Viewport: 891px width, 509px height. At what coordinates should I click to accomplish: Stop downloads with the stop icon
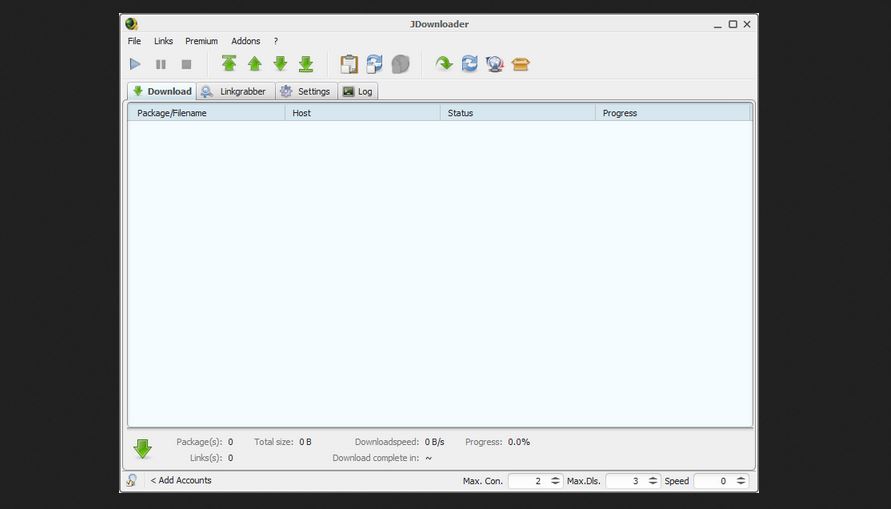click(x=186, y=64)
